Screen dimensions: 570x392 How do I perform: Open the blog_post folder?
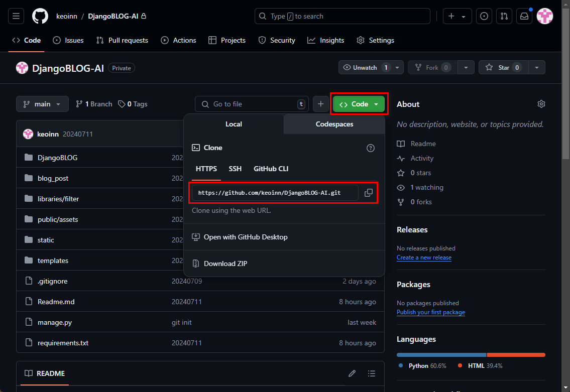[53, 178]
